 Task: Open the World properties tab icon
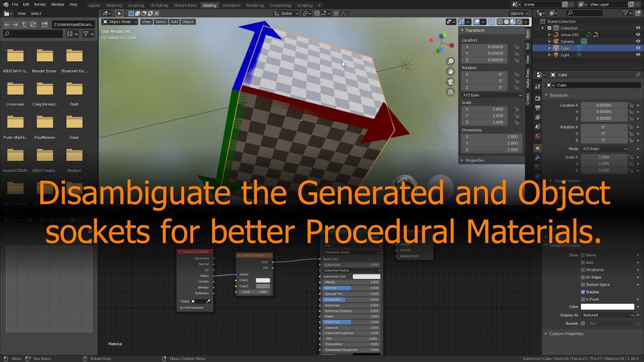pyautogui.click(x=537, y=136)
